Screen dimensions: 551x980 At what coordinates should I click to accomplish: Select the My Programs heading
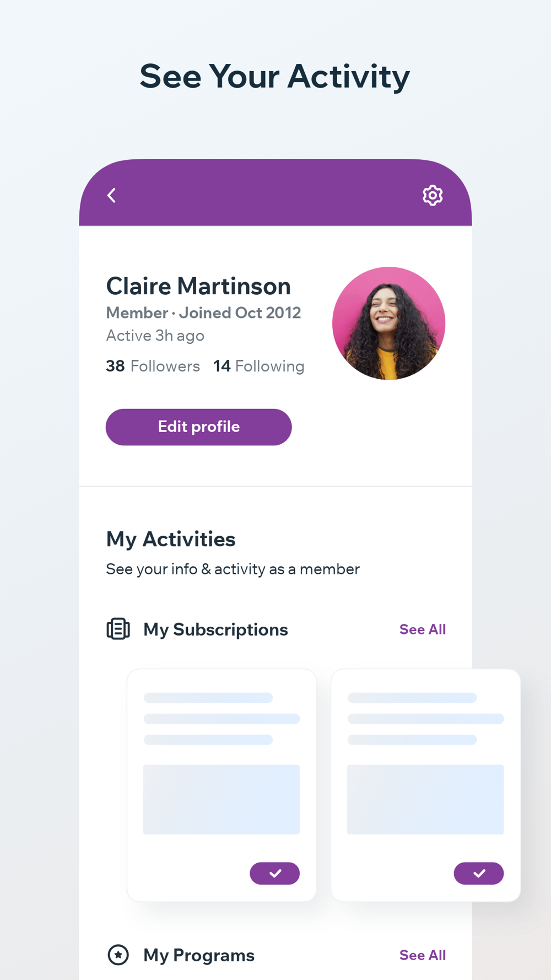tap(199, 955)
